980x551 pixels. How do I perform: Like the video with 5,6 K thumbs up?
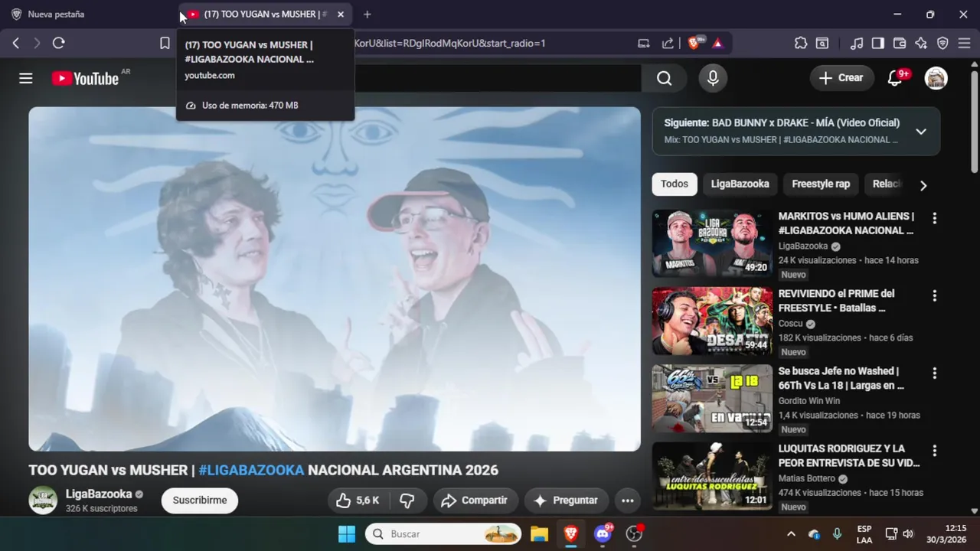tap(358, 500)
